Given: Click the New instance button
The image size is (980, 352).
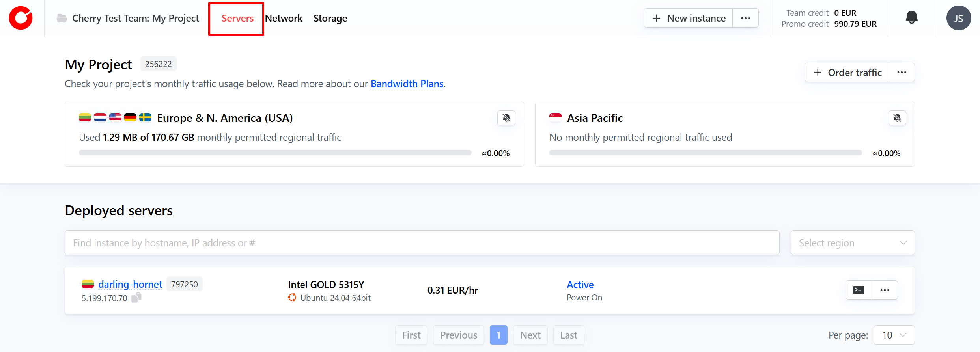Looking at the screenshot, I should pos(689,18).
